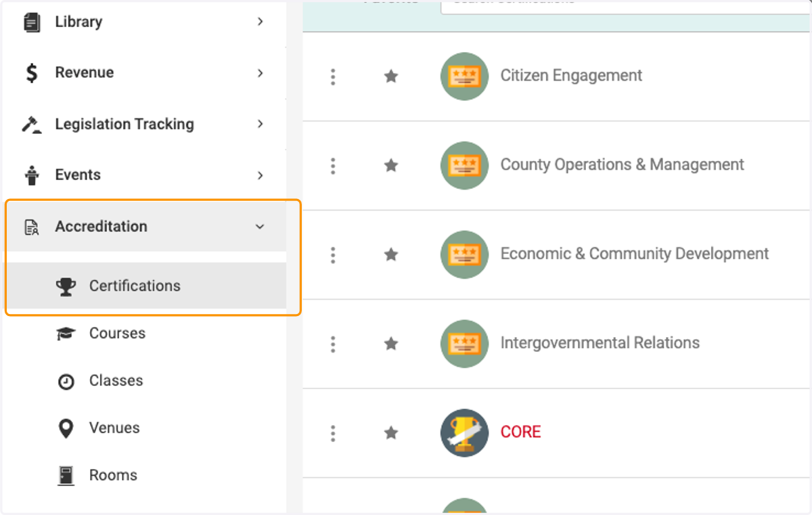Screen dimensions: 812x515
Task: Open the CORE row's options menu
Action: point(332,434)
